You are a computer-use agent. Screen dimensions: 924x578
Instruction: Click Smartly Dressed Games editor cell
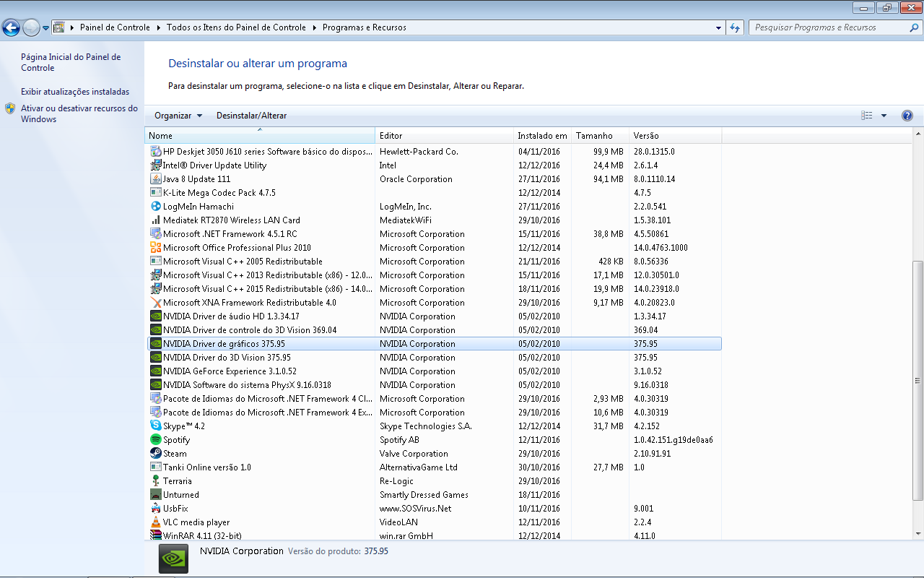tap(424, 495)
